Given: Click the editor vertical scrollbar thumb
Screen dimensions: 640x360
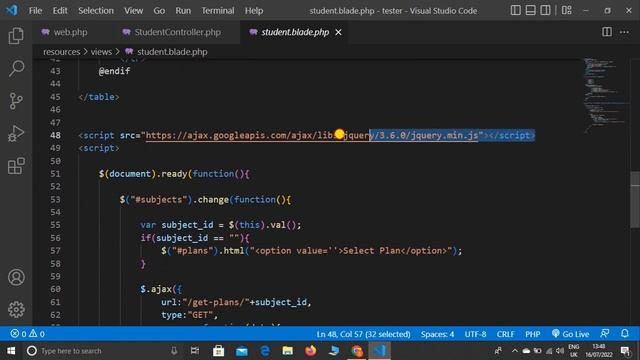Looking at the screenshot, I should [x=635, y=199].
